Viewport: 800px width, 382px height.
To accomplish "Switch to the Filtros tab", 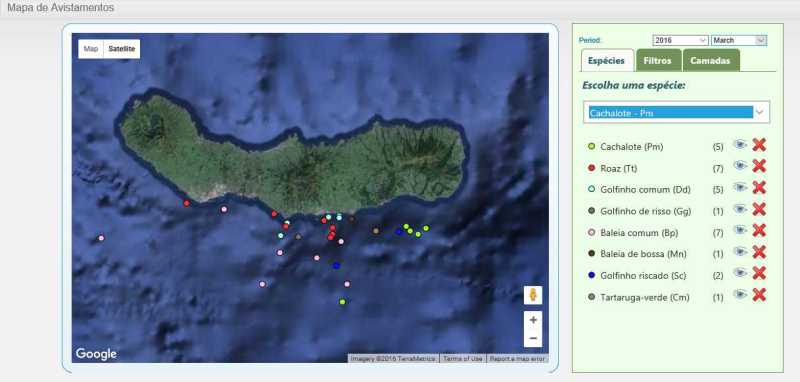I will click(658, 60).
